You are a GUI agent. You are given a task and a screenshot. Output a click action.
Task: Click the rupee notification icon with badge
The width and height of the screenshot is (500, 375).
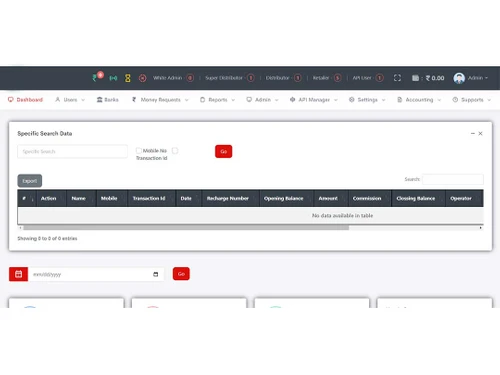click(x=97, y=77)
